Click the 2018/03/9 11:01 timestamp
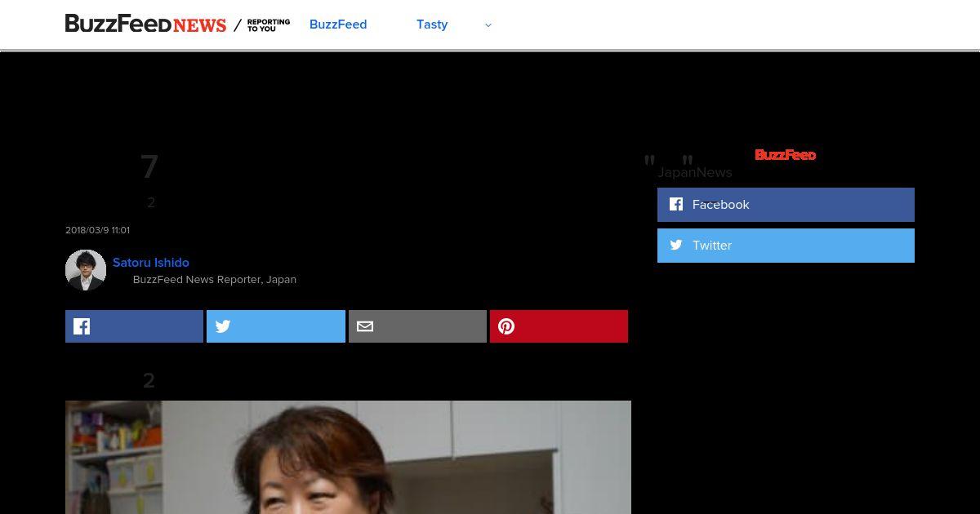980x514 pixels. coord(97,230)
